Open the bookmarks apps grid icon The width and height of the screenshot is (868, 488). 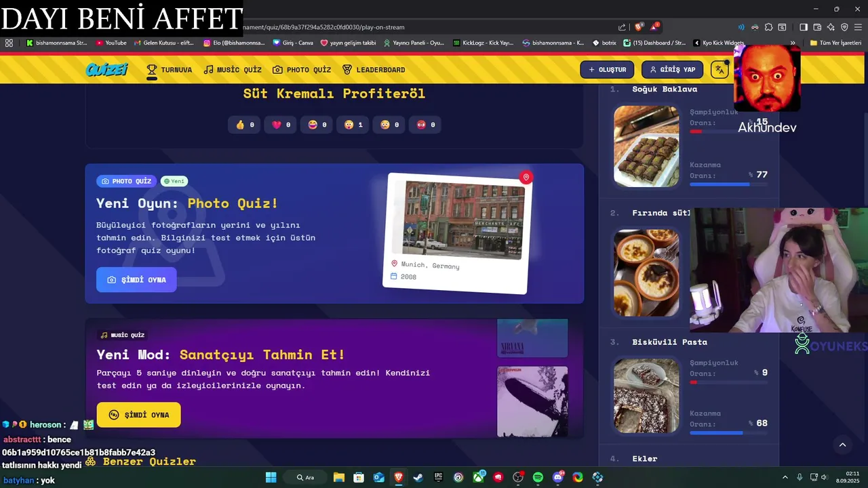(9, 43)
